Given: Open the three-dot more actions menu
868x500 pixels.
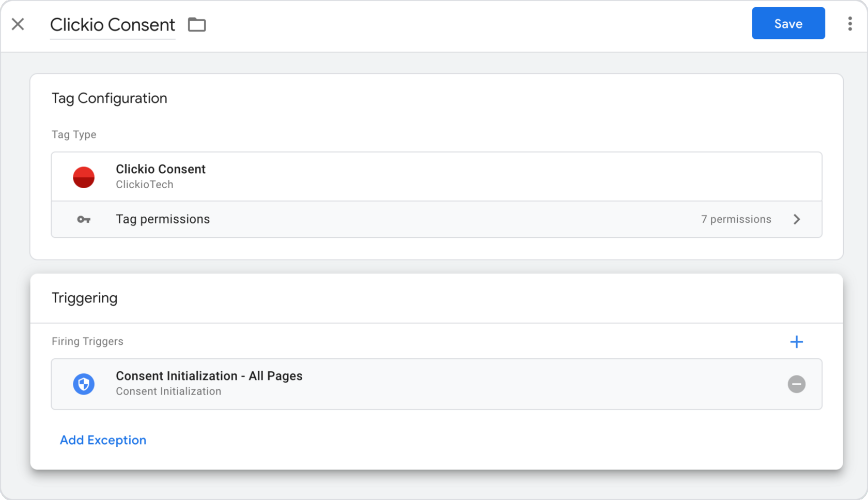Looking at the screenshot, I should tap(849, 24).
